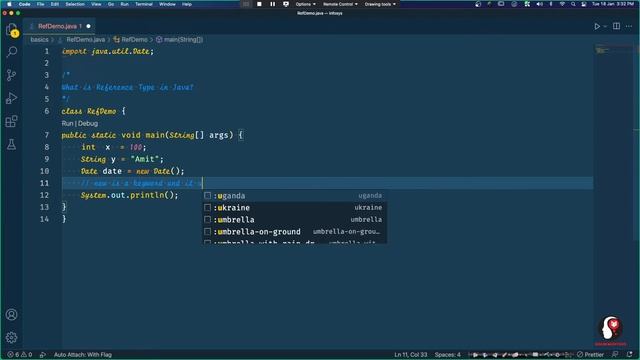Open More Actions ellipsis in editor toolbar
The width and height of the screenshot is (640, 360).
pos(629,26)
